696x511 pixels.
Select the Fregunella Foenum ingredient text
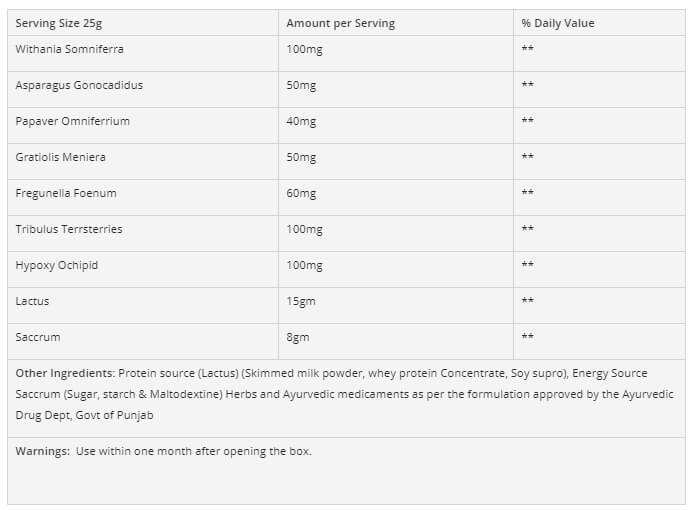point(66,193)
